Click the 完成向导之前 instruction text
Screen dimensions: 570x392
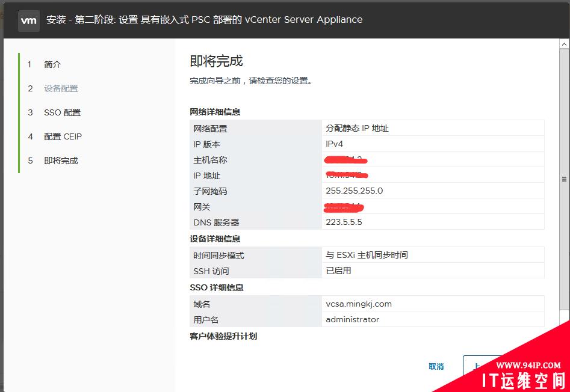tap(251, 81)
